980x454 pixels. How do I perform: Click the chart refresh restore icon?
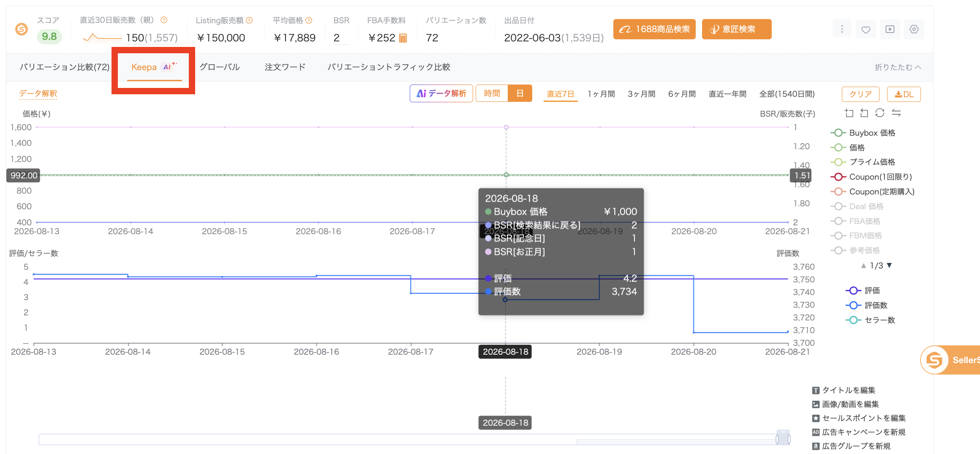(880, 113)
